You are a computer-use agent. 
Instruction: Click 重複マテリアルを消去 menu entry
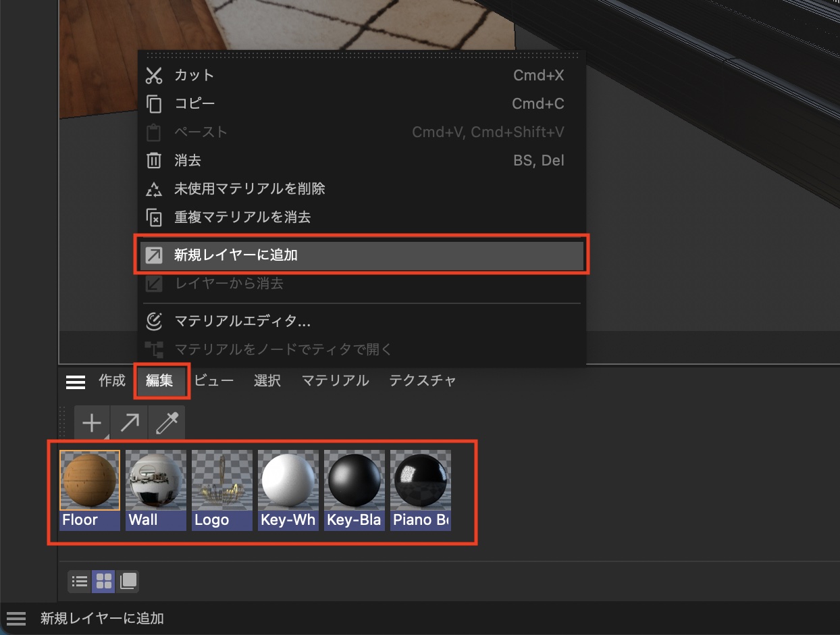pyautogui.click(x=242, y=218)
